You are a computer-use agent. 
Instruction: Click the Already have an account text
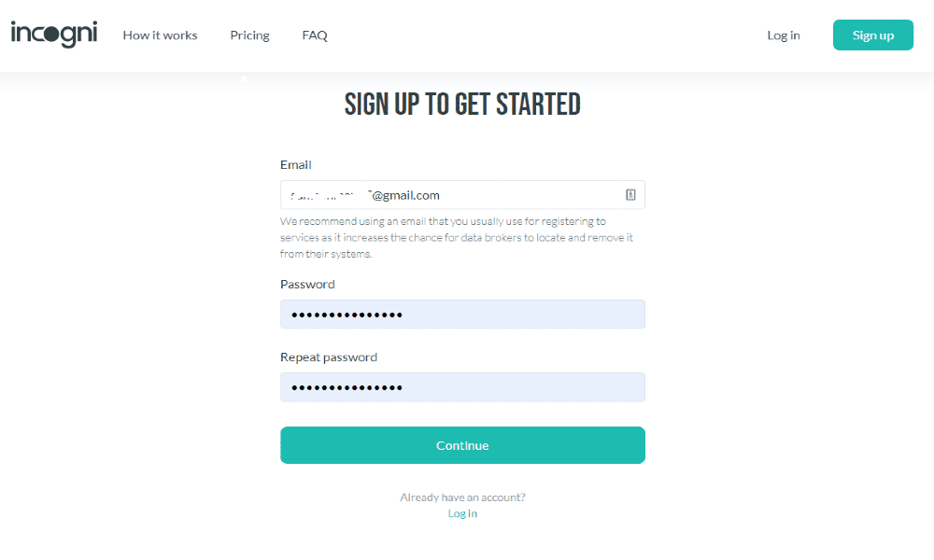pyautogui.click(x=462, y=497)
